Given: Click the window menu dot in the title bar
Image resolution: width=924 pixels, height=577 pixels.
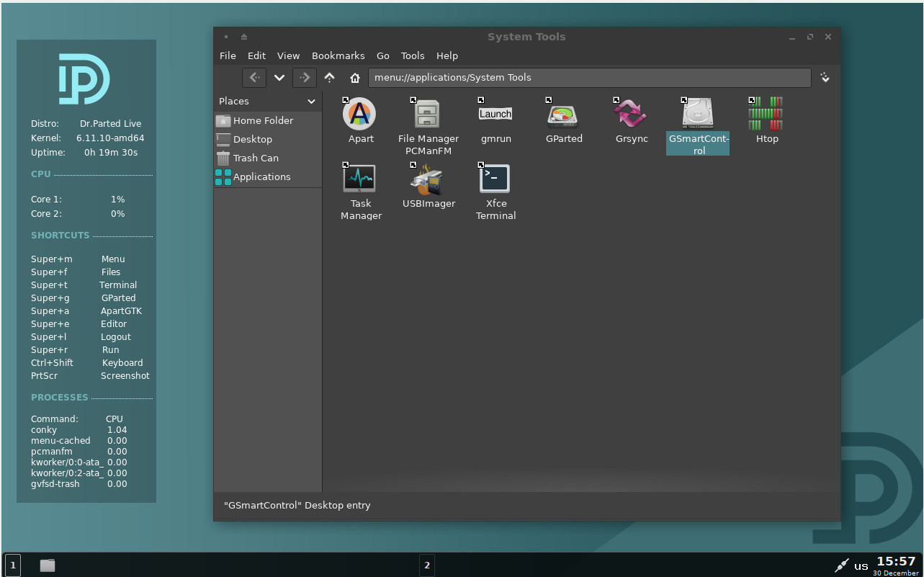Looking at the screenshot, I should [x=226, y=37].
